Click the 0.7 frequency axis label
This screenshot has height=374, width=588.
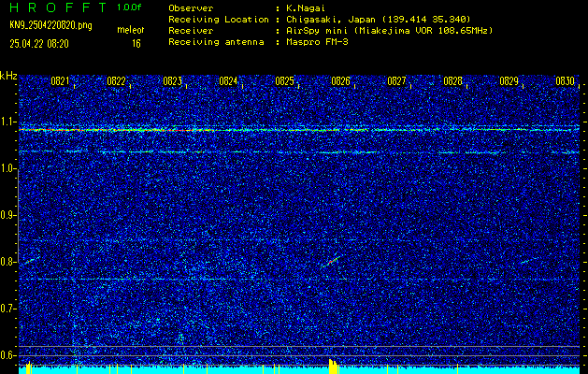click(7, 309)
